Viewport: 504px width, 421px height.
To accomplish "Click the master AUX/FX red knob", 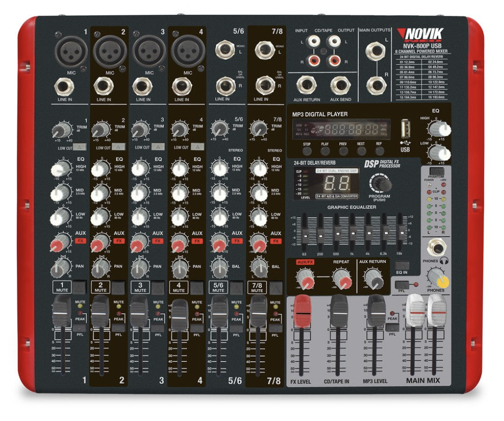I will pos(305,278).
